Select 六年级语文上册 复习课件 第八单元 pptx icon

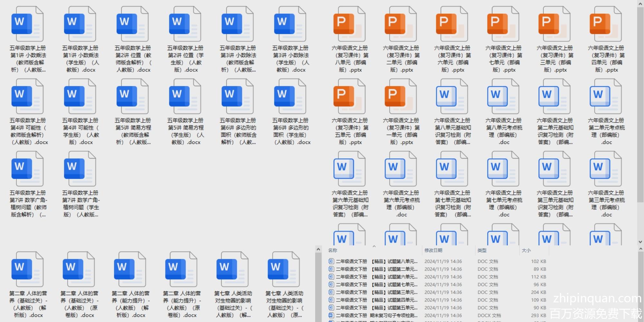pyautogui.click(x=349, y=24)
